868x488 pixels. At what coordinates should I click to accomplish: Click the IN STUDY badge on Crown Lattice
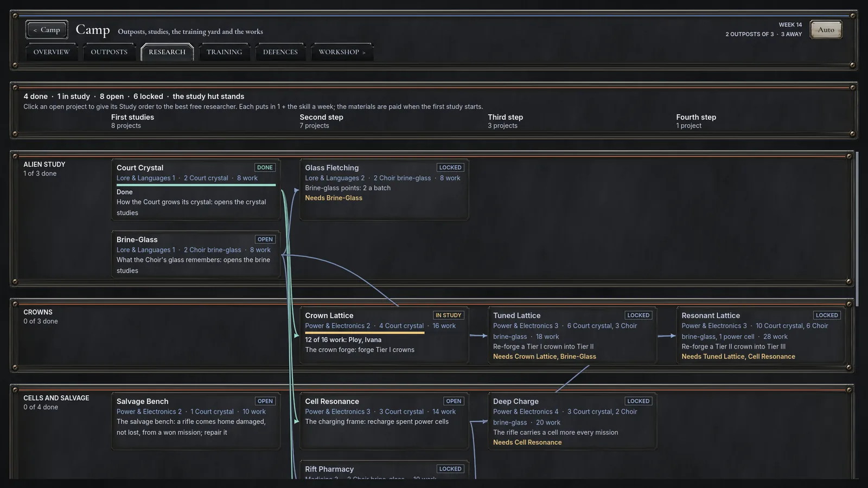point(449,315)
